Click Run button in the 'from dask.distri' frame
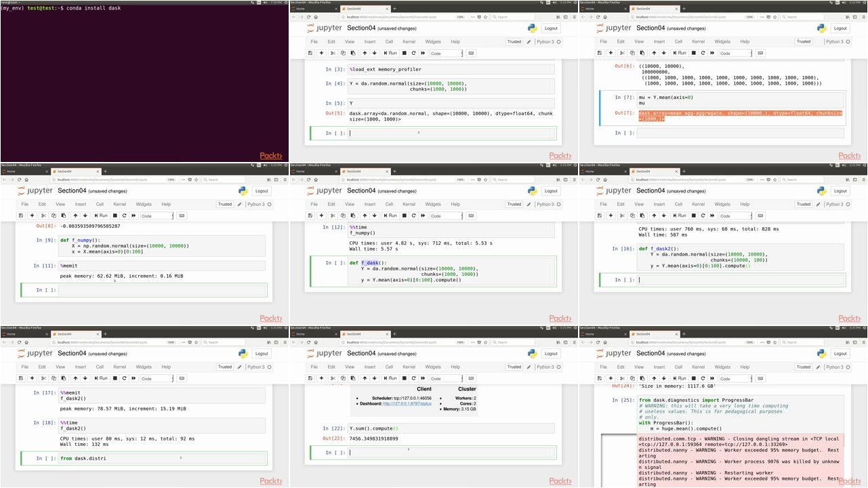The width and height of the screenshot is (868, 488). [x=101, y=378]
